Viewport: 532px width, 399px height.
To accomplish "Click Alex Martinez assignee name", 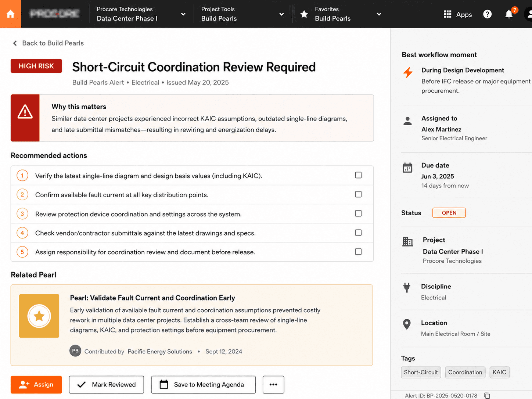I will click(441, 129).
